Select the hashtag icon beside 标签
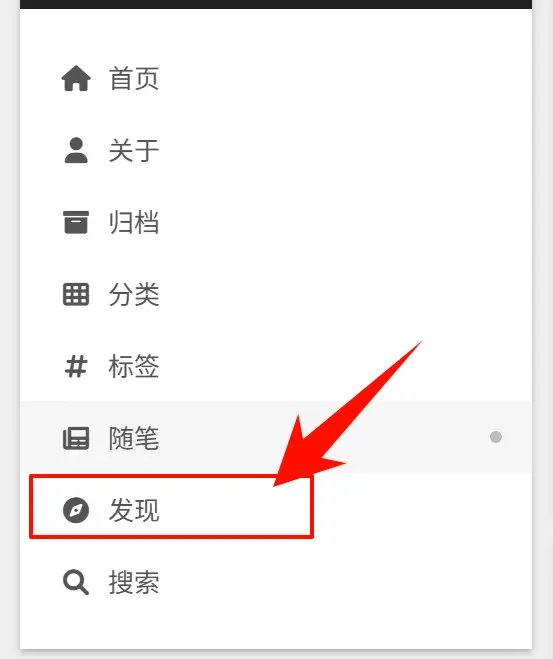The width and height of the screenshot is (553, 659). click(x=76, y=366)
